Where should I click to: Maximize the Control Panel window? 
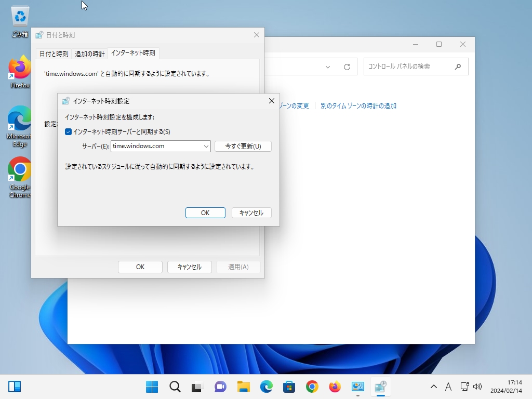coord(439,45)
